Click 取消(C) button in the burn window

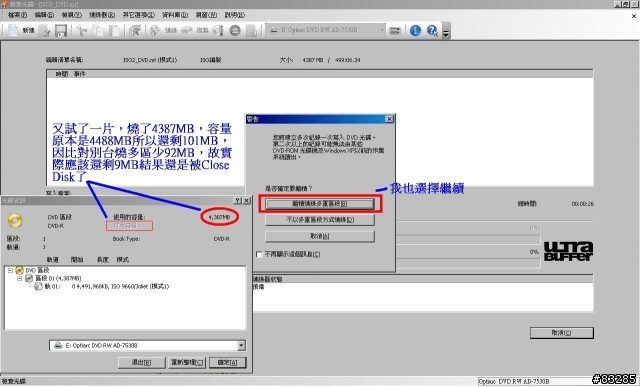562,333
